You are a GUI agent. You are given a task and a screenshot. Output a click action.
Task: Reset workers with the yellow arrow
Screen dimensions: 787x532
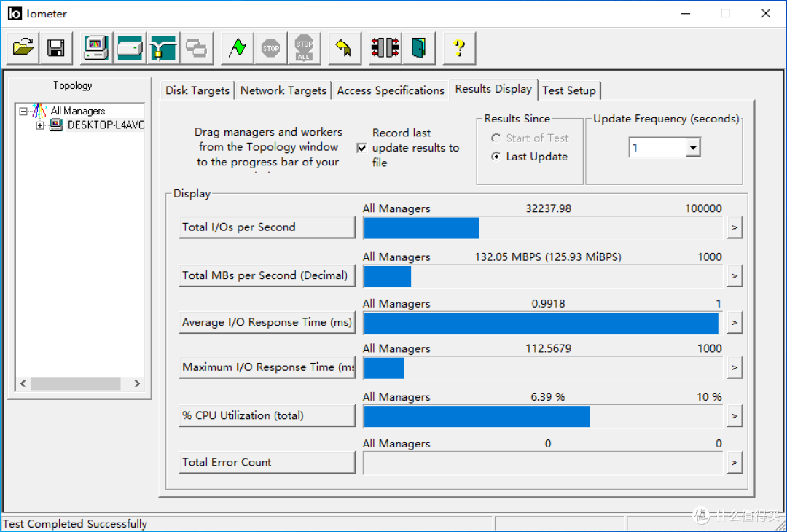[344, 48]
